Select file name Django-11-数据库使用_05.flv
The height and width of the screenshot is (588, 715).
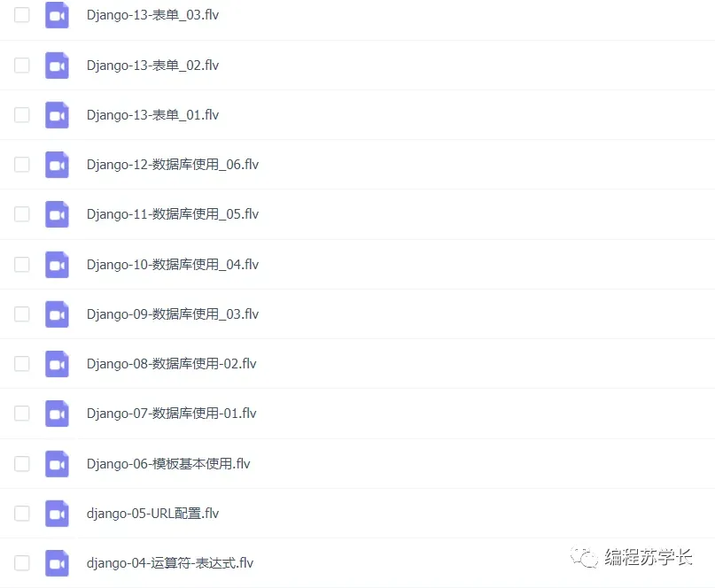tap(173, 214)
